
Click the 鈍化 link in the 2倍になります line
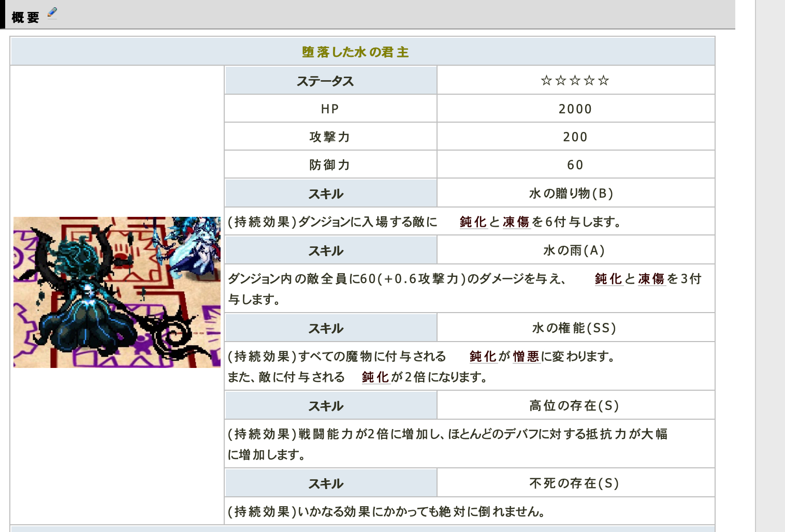coord(375,377)
